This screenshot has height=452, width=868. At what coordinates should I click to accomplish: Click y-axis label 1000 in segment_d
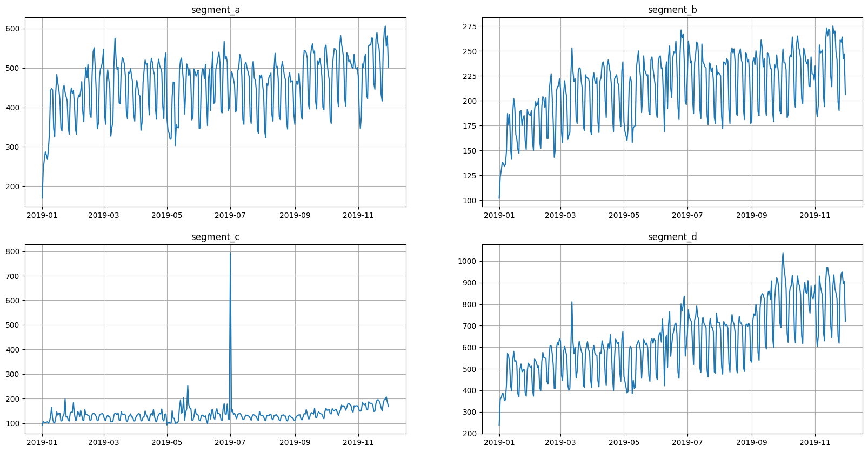pyautogui.click(x=468, y=261)
